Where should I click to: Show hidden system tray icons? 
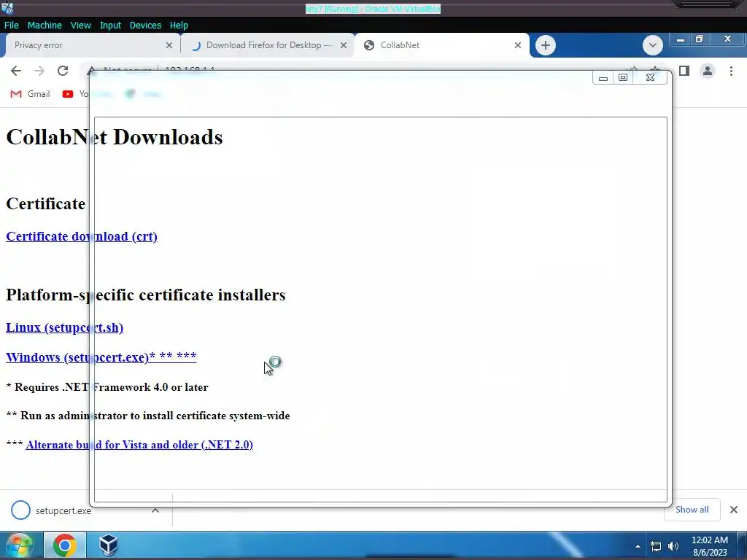tap(638, 546)
